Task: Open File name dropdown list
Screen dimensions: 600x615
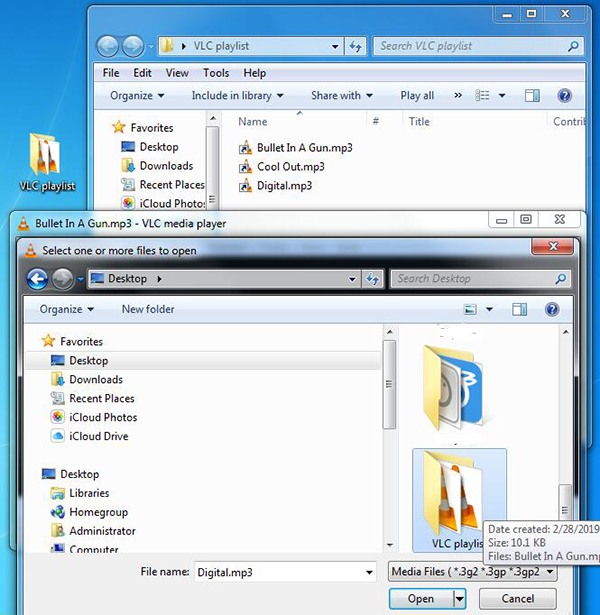Action: tap(369, 572)
